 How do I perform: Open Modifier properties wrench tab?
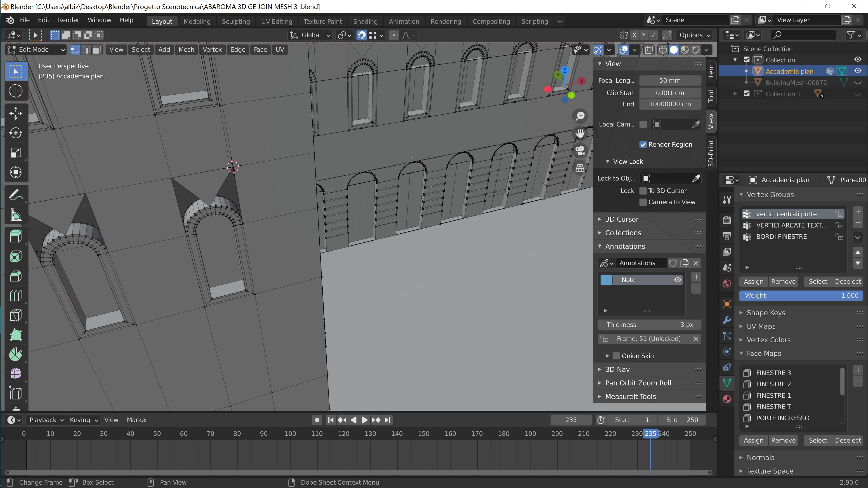tap(727, 320)
